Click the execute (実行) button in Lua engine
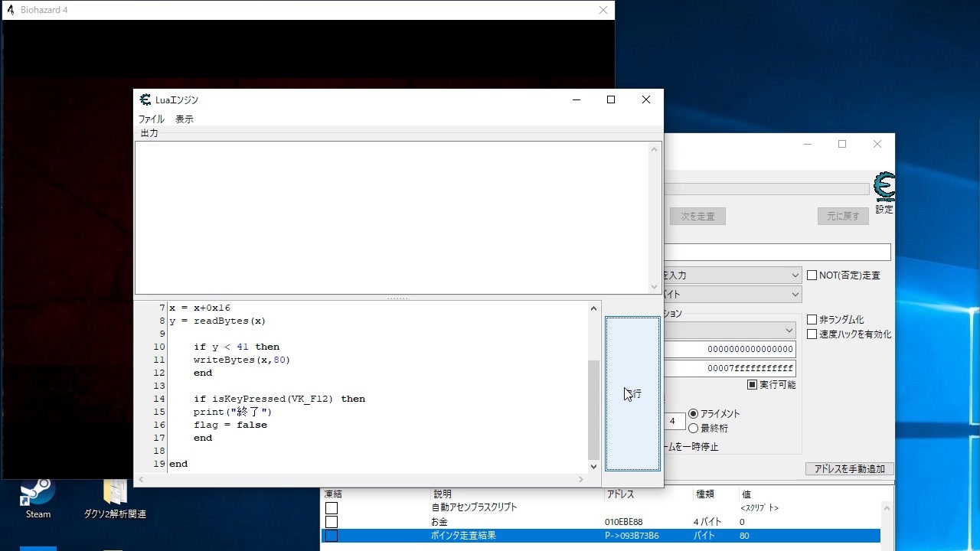The width and height of the screenshot is (980, 551). pos(632,393)
